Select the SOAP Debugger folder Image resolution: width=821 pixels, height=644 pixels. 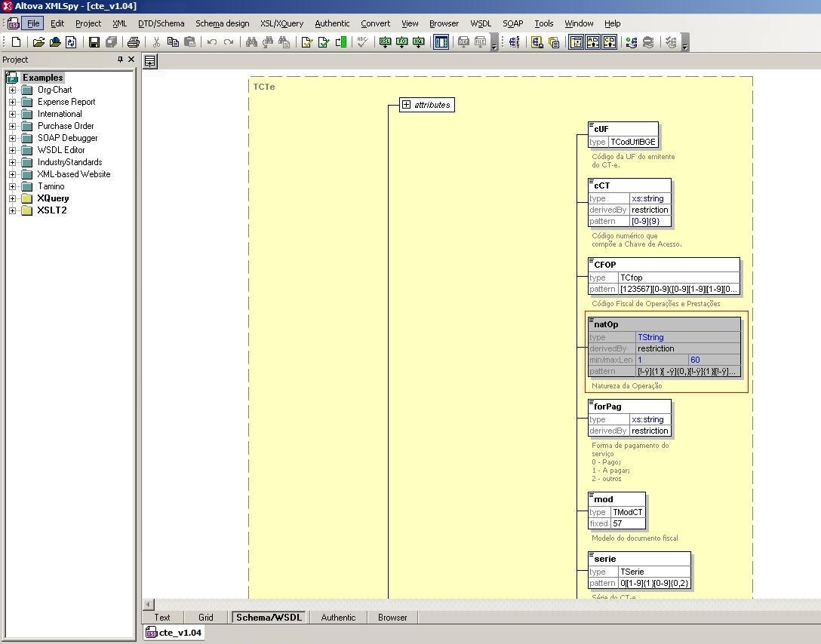tap(67, 138)
